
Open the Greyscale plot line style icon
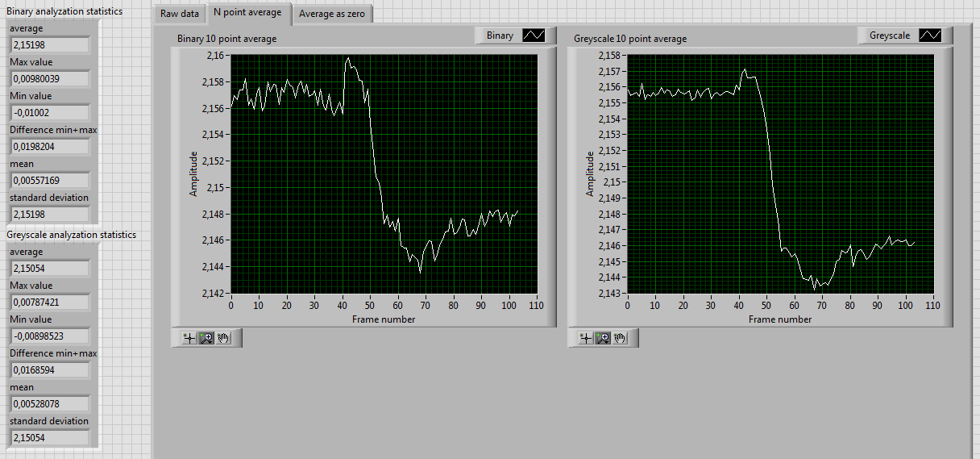point(931,35)
